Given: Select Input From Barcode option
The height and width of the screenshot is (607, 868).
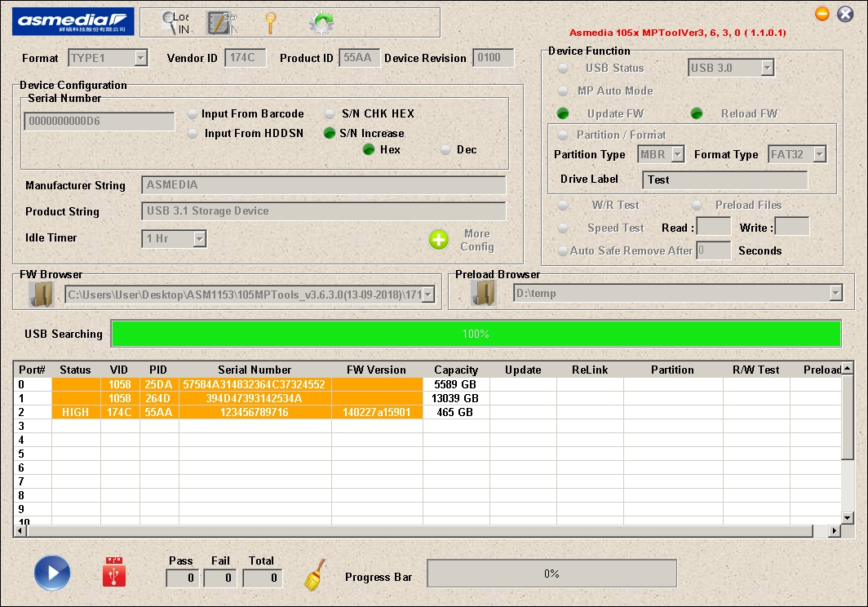Looking at the screenshot, I should pos(192,114).
